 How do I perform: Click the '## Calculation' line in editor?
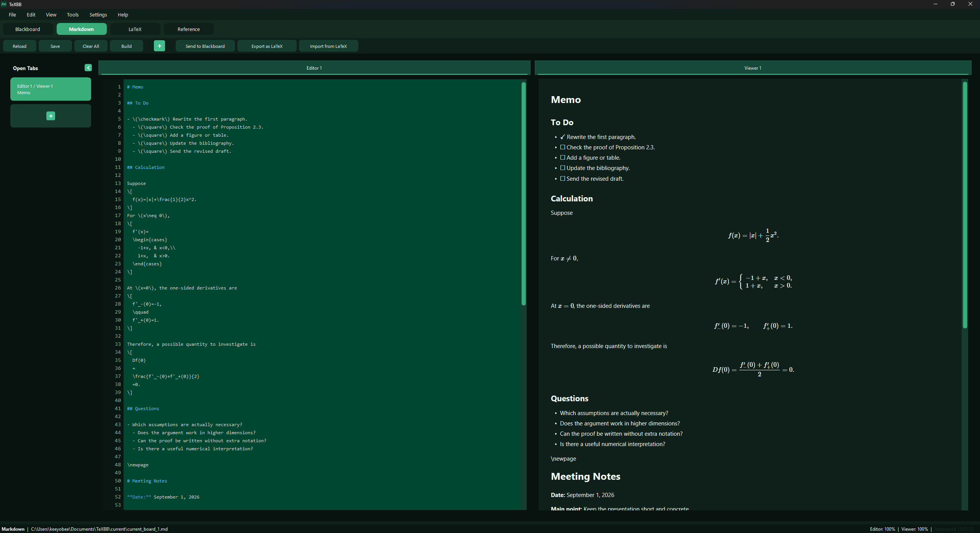pyautogui.click(x=146, y=167)
